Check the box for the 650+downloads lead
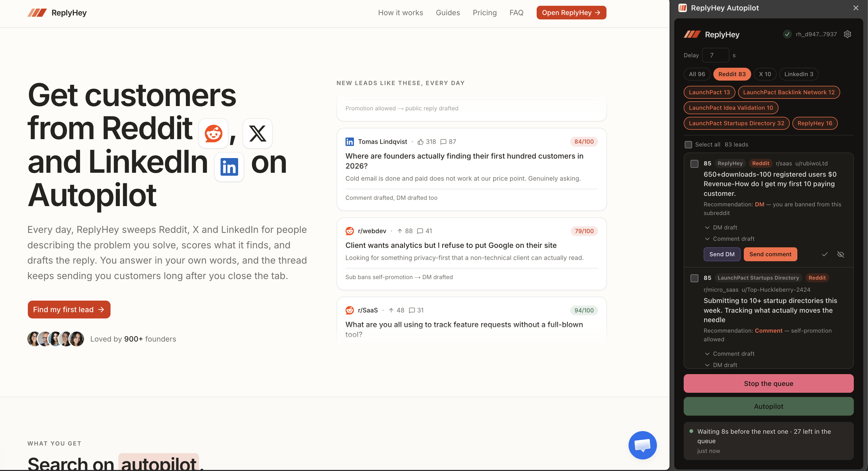The height and width of the screenshot is (471, 868). click(694, 164)
